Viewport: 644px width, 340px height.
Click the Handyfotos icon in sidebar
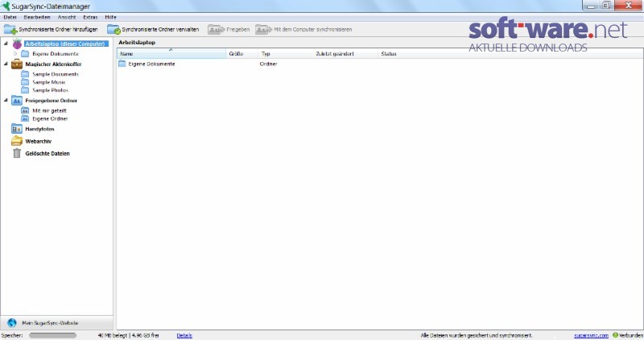[17, 129]
